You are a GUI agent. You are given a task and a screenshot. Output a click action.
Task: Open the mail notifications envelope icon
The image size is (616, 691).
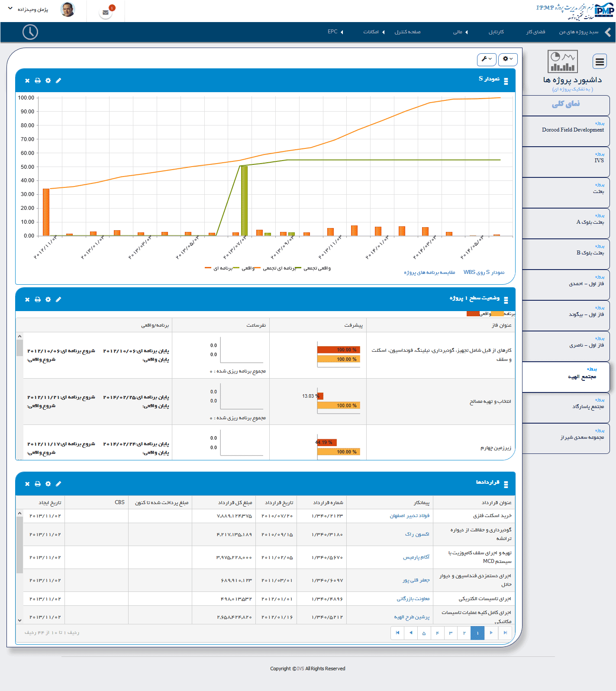pyautogui.click(x=106, y=13)
